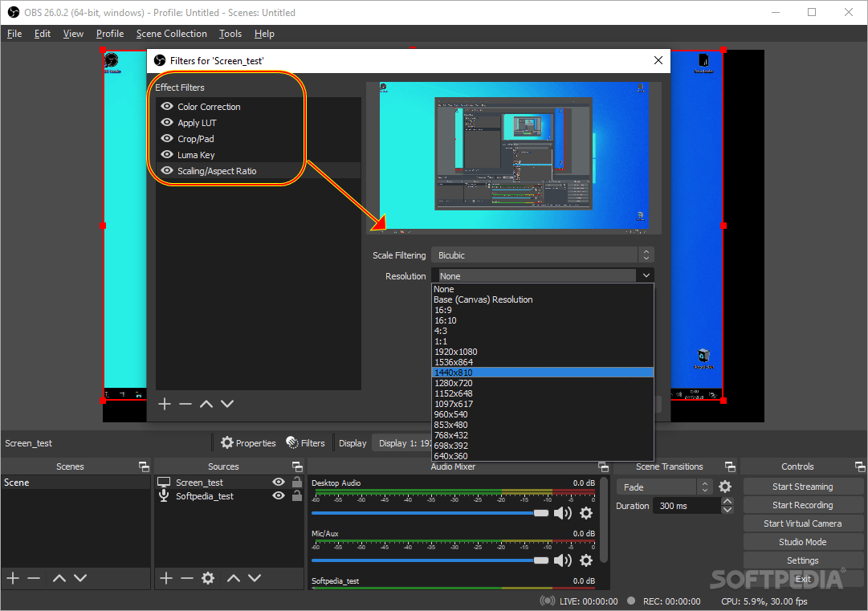Hide Softpedia_test source in Sources
868x611 pixels.
click(279, 496)
